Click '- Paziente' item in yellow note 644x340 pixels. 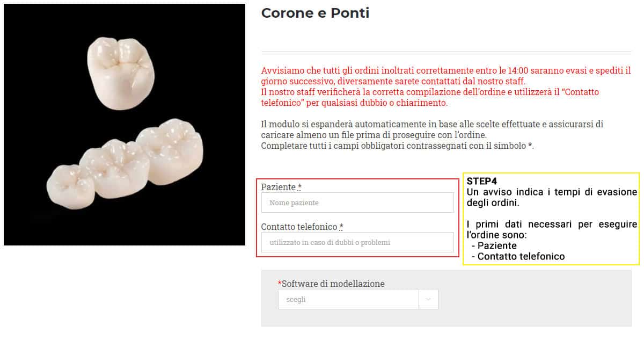click(494, 245)
